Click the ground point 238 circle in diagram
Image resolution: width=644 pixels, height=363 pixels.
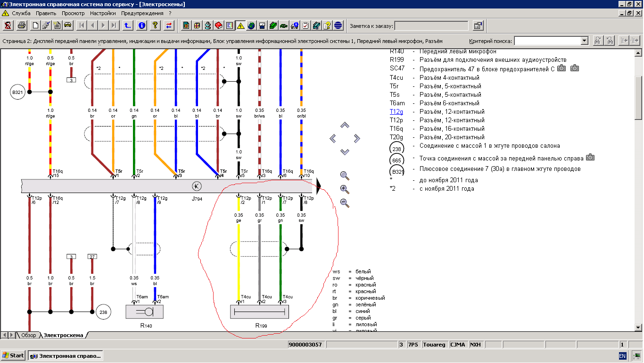tap(103, 312)
